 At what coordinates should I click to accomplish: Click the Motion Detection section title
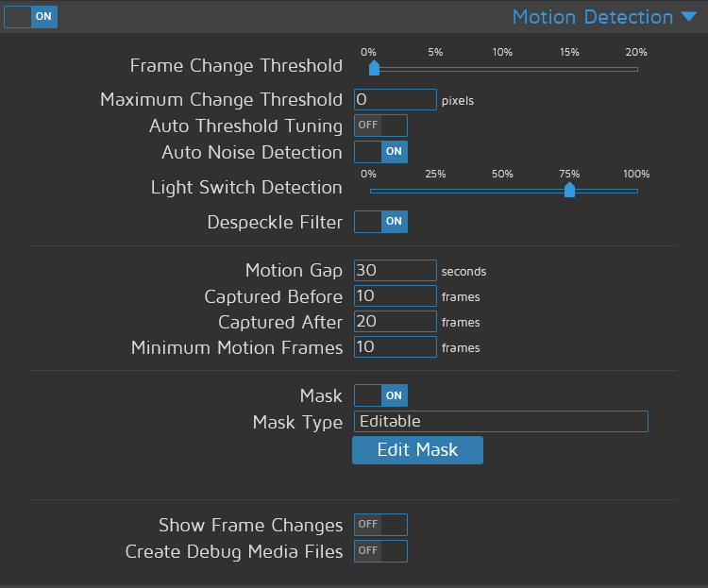pyautogui.click(x=593, y=17)
